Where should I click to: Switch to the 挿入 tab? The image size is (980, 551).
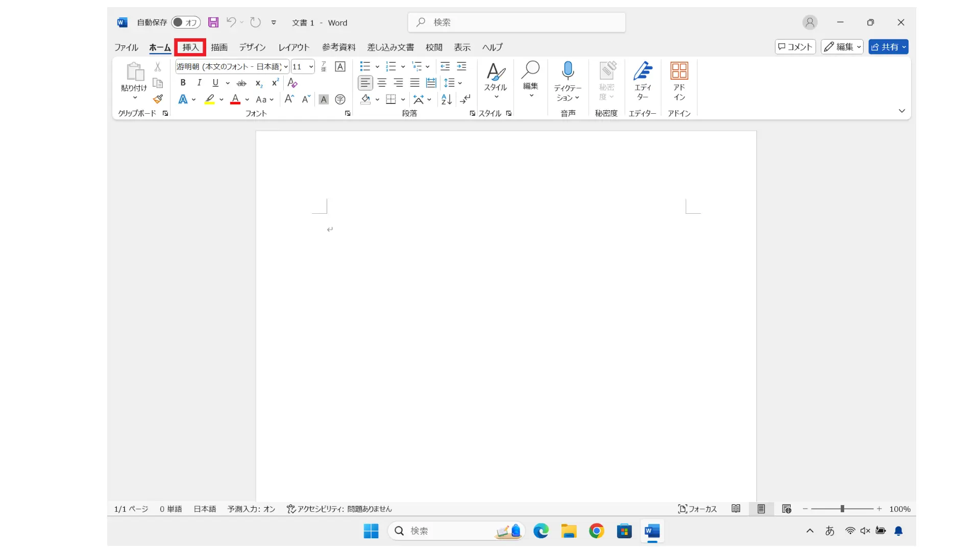coord(190,47)
